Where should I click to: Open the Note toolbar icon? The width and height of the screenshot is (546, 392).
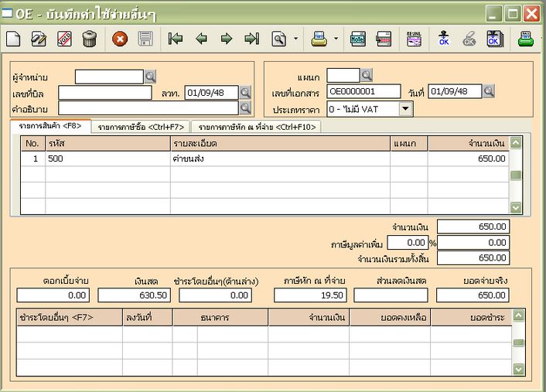click(x=358, y=38)
